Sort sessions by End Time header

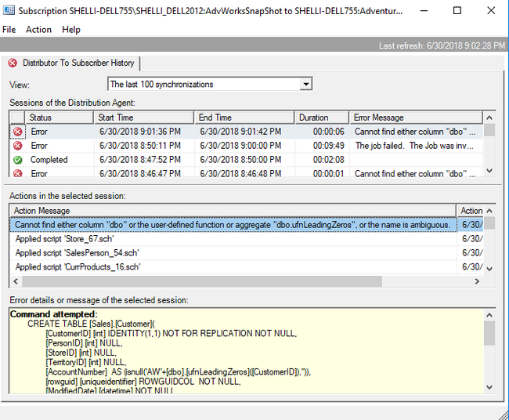coord(244,118)
